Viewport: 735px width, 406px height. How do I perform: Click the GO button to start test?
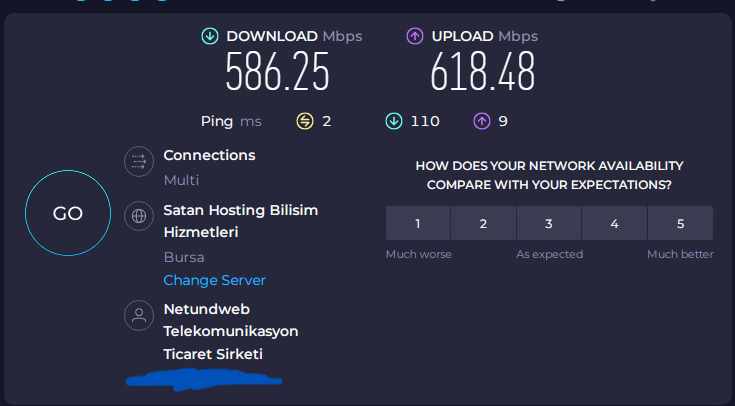tap(68, 213)
